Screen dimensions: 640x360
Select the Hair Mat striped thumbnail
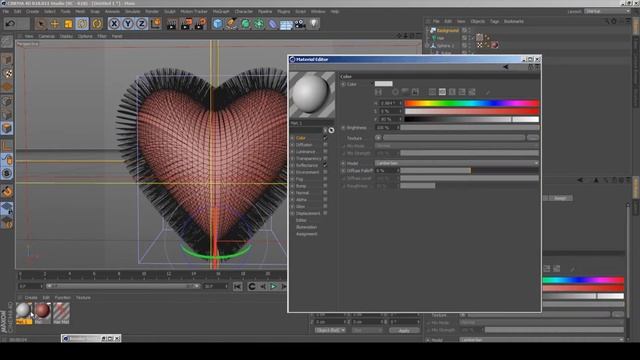pyautogui.click(x=61, y=313)
